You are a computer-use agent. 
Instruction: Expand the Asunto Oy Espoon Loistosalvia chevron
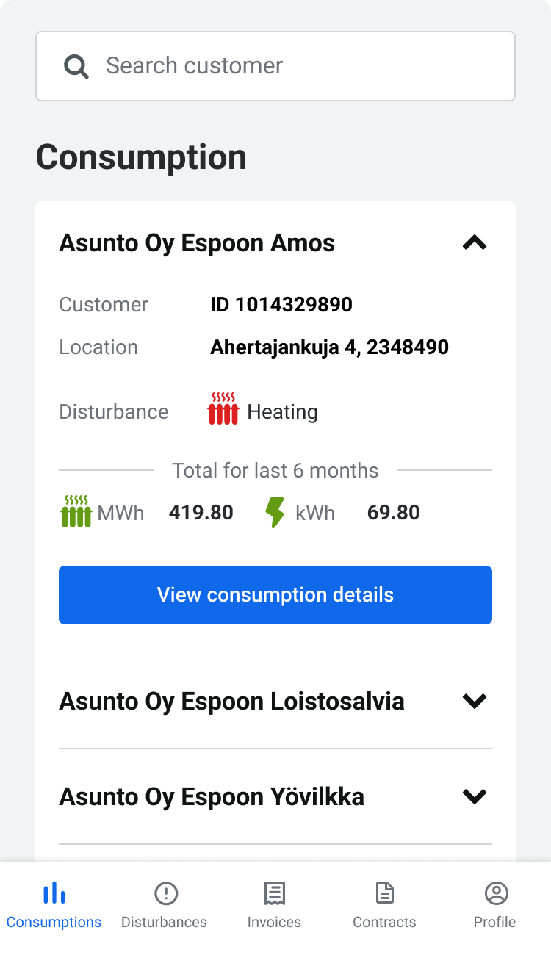475,701
